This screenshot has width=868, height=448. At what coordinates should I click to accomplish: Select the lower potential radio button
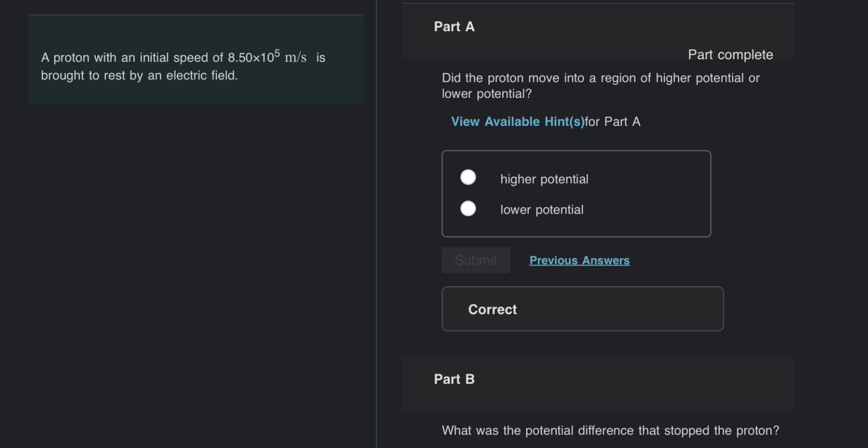(467, 208)
